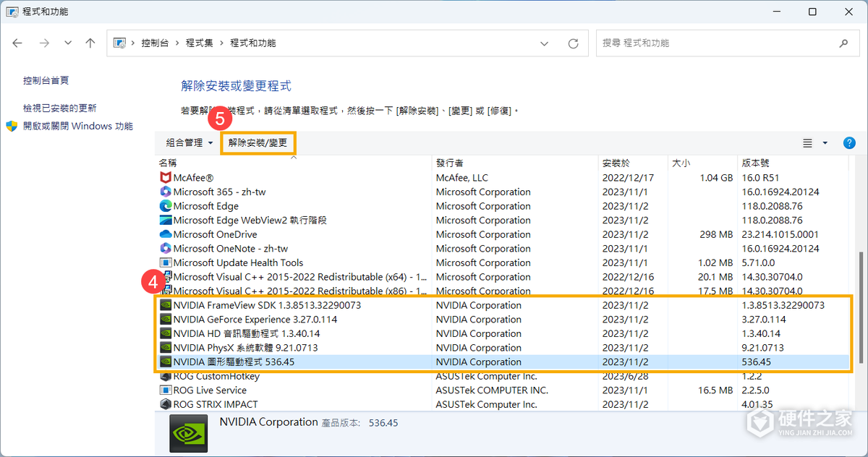Open the recent locations dropdown chevron

pos(68,43)
